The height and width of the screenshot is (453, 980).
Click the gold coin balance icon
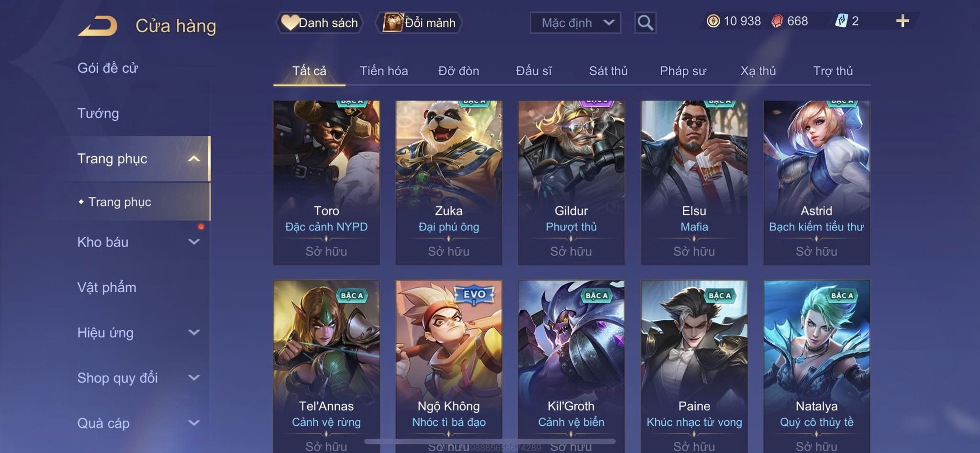(713, 21)
